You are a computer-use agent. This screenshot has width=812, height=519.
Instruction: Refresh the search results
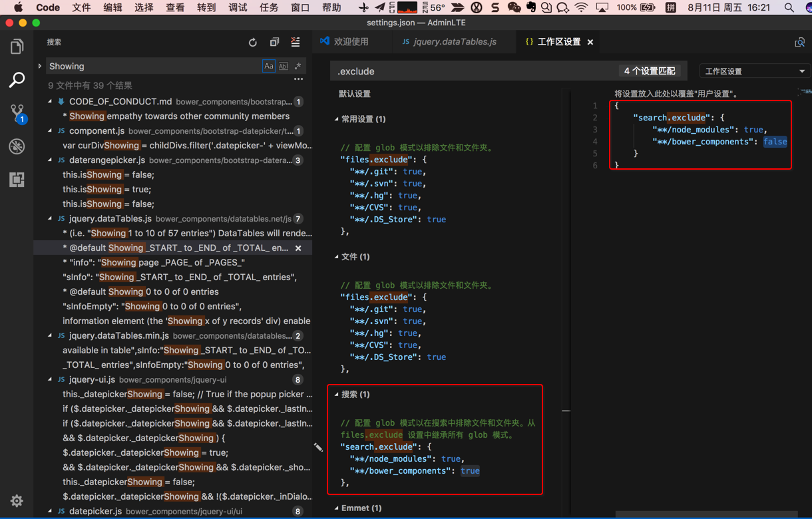pos(252,41)
